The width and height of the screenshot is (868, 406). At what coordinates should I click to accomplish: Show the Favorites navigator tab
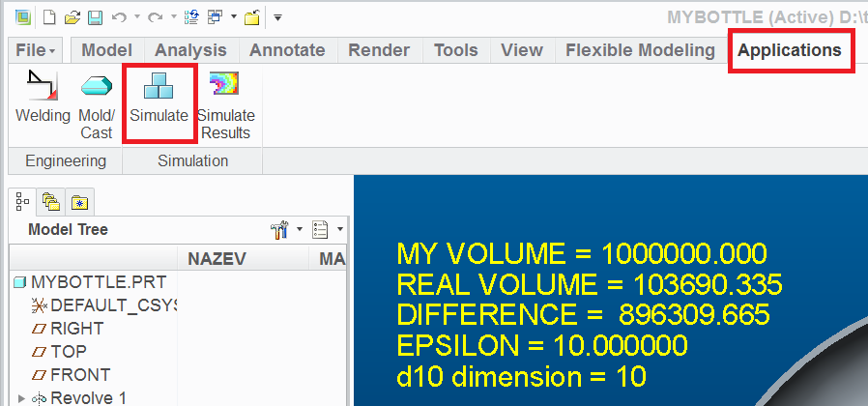[x=79, y=202]
